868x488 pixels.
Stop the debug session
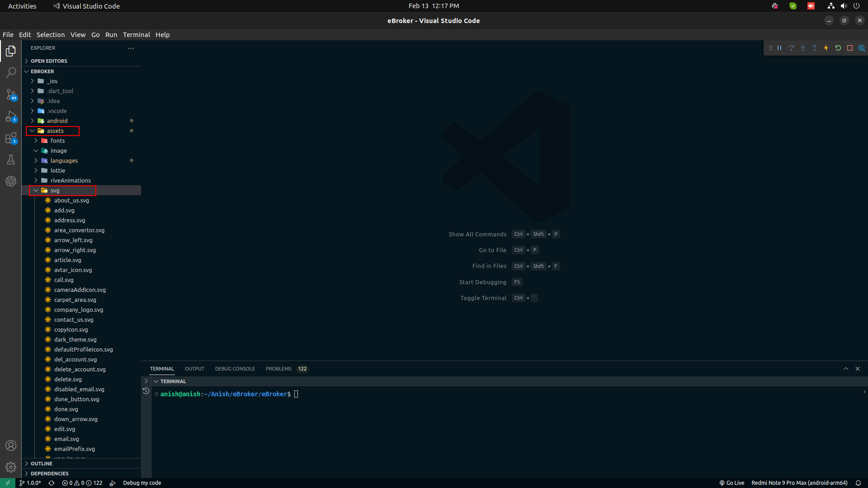click(x=850, y=48)
